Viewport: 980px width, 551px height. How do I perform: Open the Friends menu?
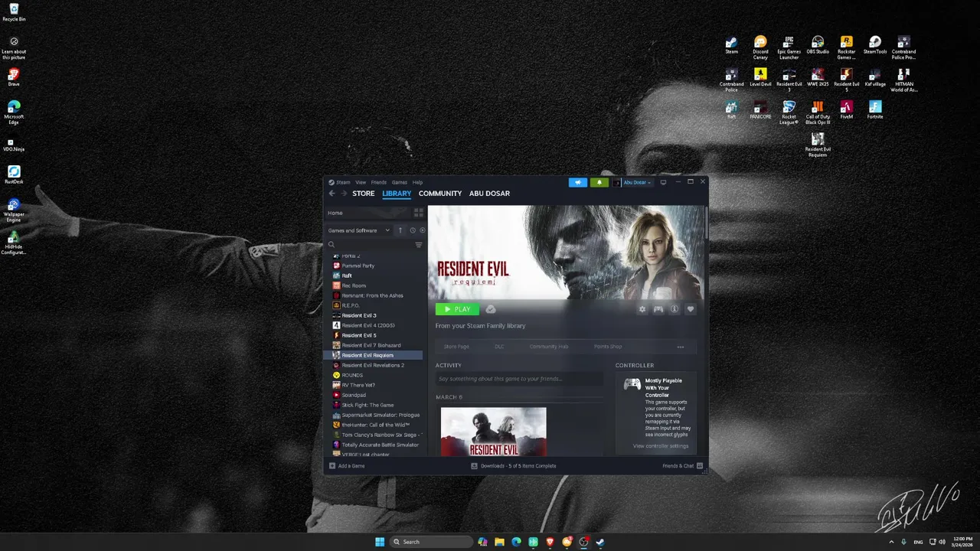pos(378,182)
